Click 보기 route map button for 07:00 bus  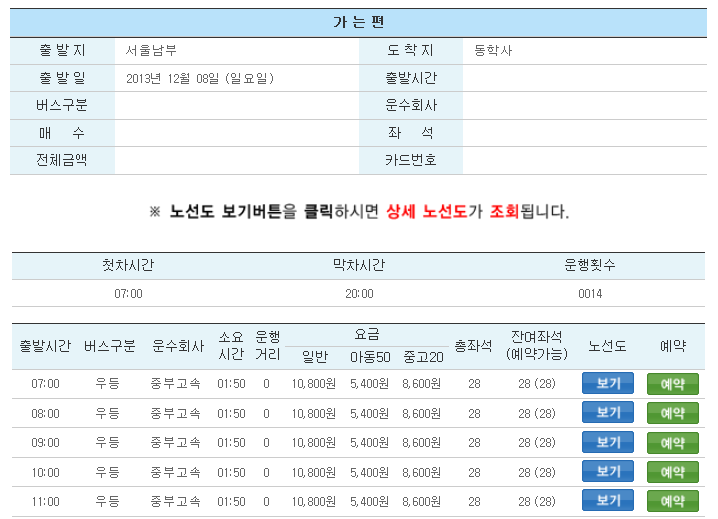click(608, 383)
